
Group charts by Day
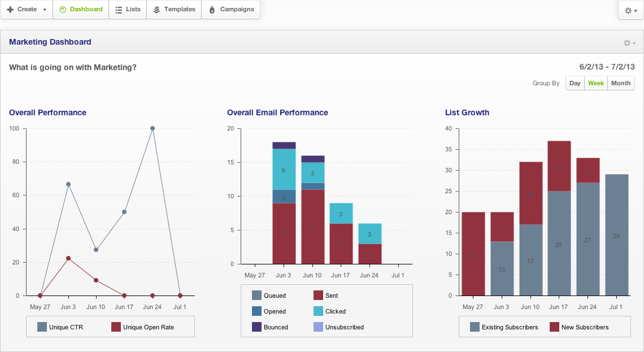575,83
